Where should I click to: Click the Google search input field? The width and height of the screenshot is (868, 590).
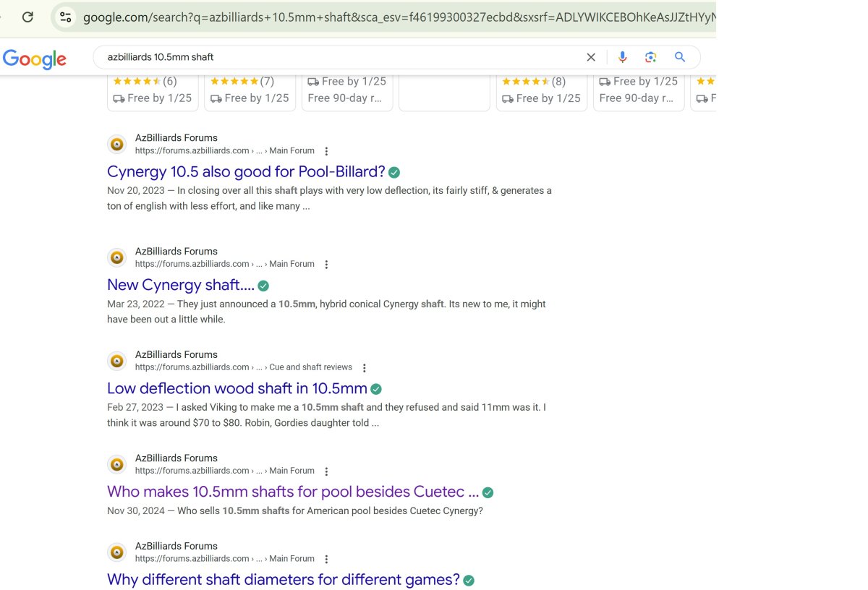(x=340, y=57)
